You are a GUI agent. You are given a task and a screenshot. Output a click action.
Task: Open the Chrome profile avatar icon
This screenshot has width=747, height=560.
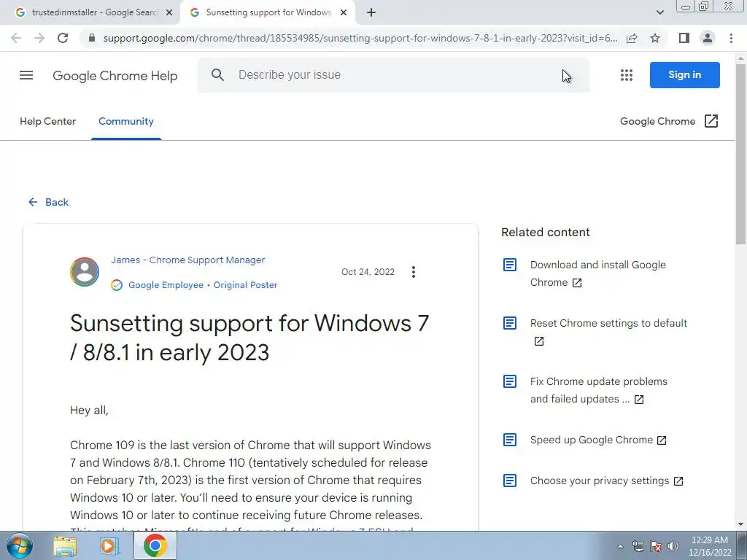[708, 38]
